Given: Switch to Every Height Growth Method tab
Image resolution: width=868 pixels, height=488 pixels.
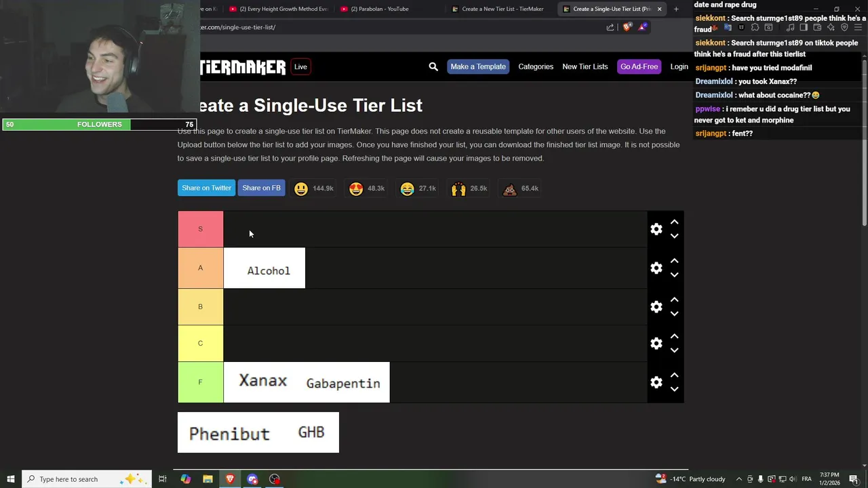Looking at the screenshot, I should 278,9.
